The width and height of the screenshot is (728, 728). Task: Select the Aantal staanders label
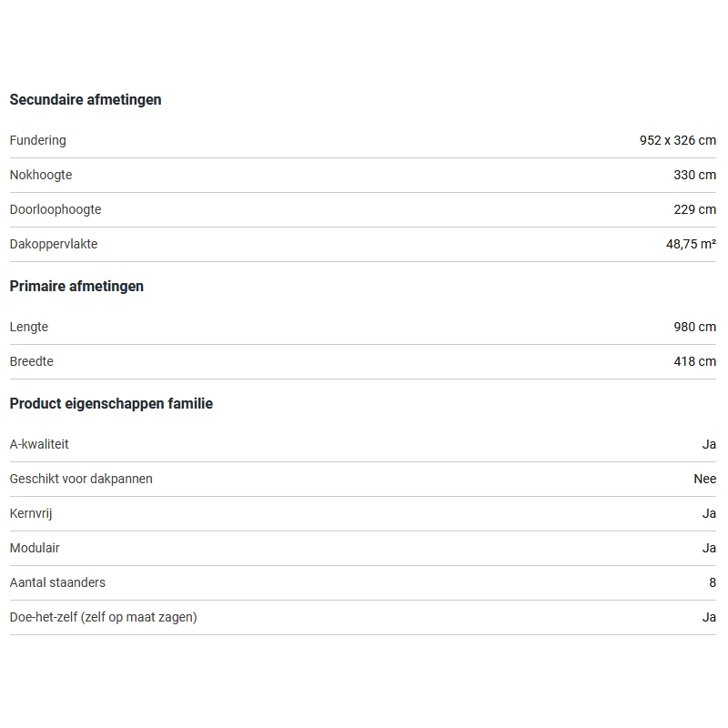[x=57, y=583]
